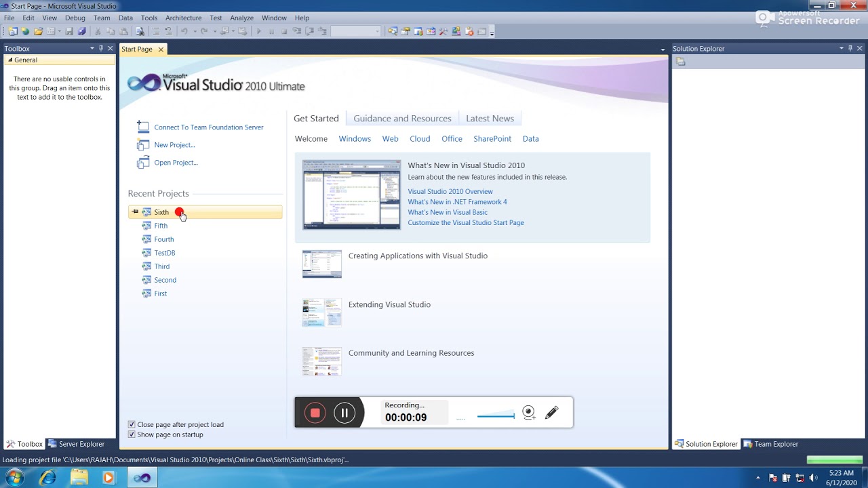868x488 pixels.
Task: Click the Copy toolbar icon
Action: [x=111, y=31]
